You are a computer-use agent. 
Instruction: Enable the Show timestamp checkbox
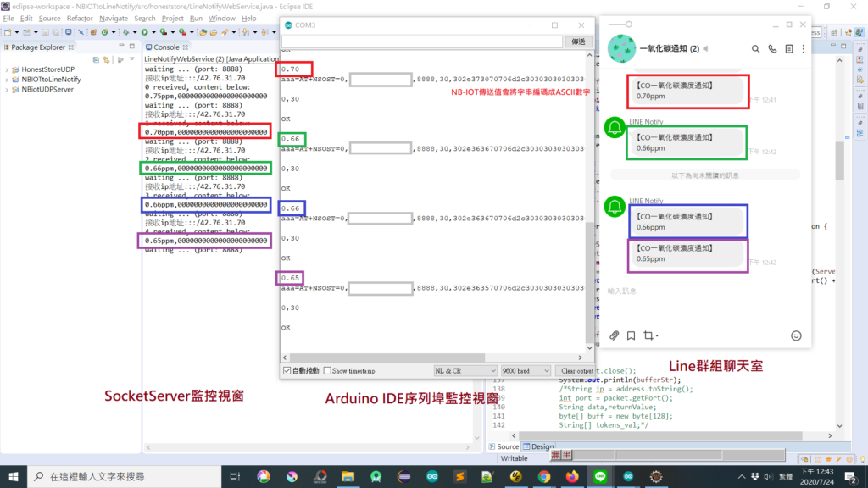328,371
